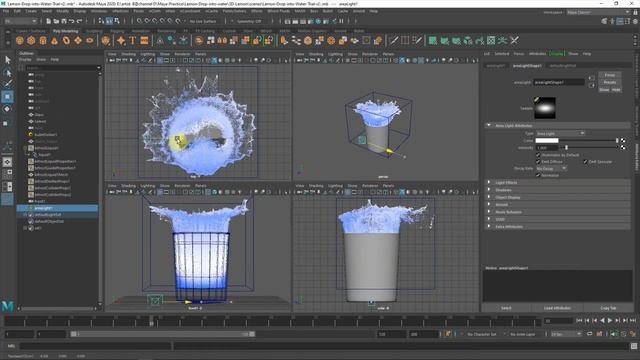The height and width of the screenshot is (360, 640).
Task: Select the Scale tool in toolbox
Action: pyautogui.click(x=6, y=123)
